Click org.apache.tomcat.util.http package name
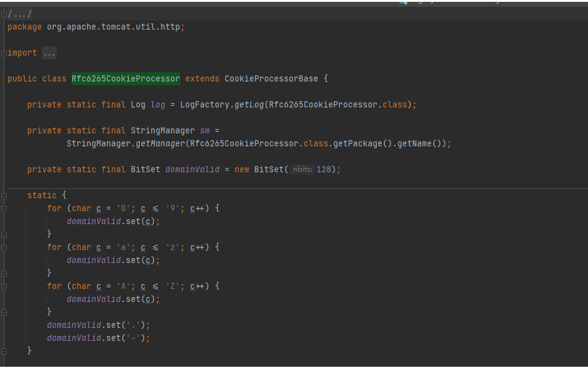588x368 pixels. [114, 27]
